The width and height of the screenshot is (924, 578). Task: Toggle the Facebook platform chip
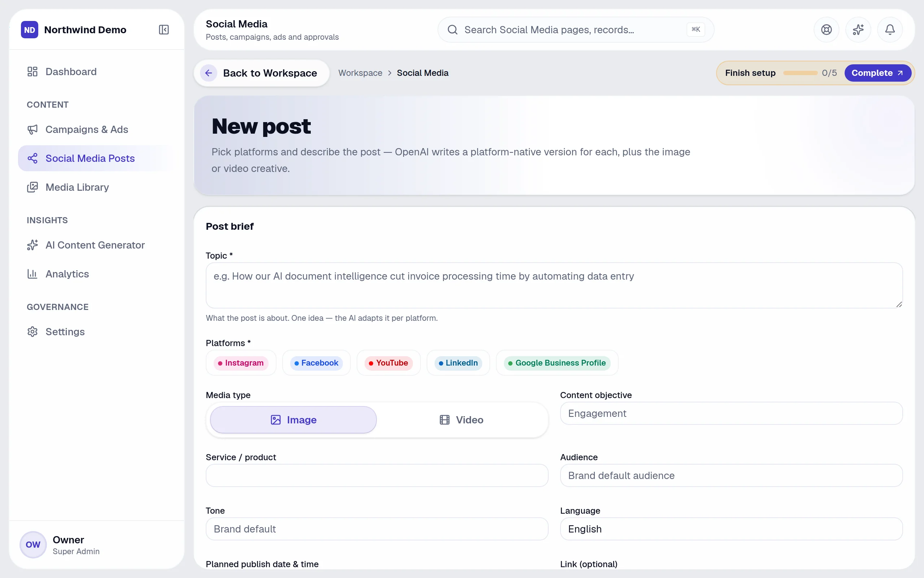[x=316, y=362]
